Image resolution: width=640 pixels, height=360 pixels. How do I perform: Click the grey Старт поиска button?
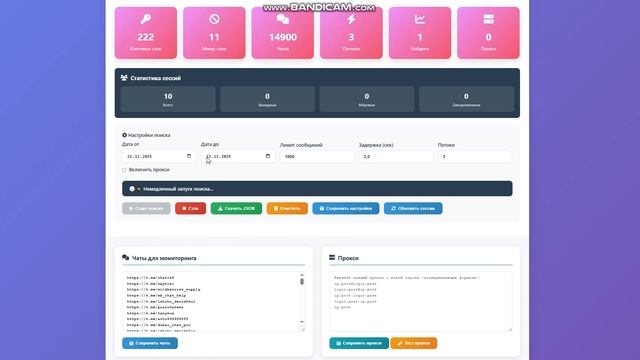[x=146, y=208]
